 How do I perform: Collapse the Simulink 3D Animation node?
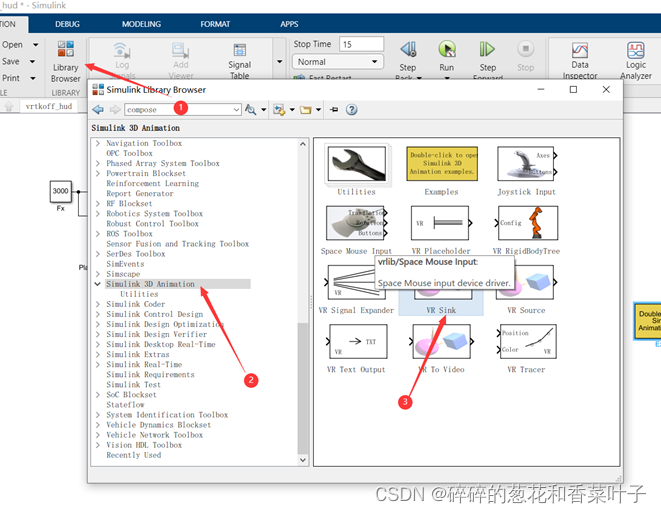click(98, 284)
